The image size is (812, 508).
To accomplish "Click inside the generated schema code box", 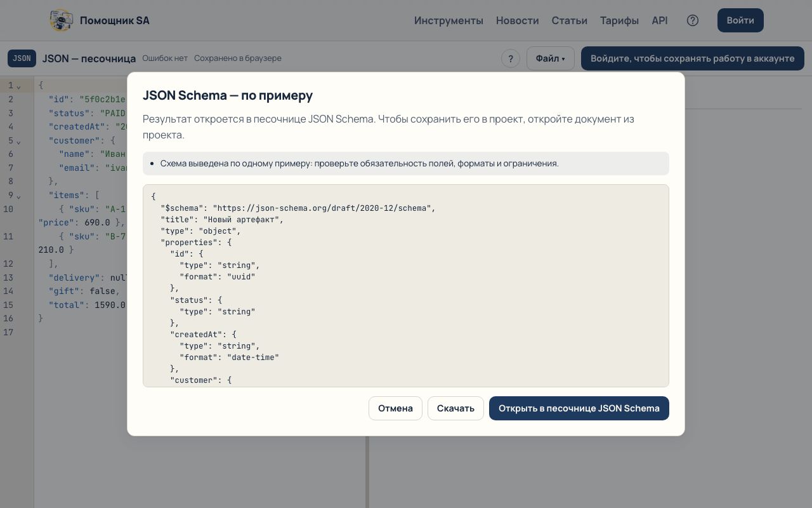I will pyautogui.click(x=406, y=286).
